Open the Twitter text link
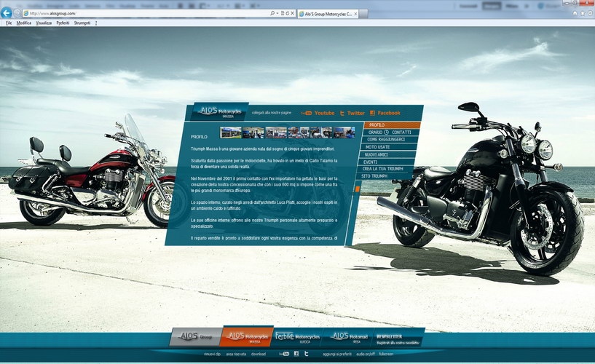 (355, 113)
